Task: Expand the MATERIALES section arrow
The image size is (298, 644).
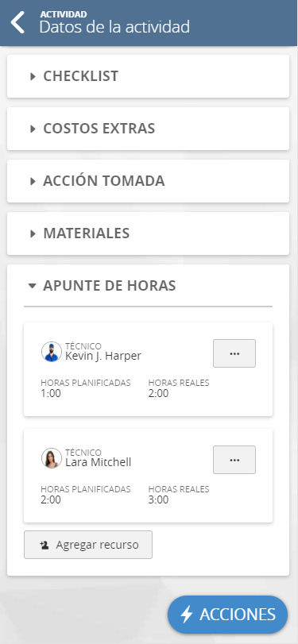Action: [33, 233]
